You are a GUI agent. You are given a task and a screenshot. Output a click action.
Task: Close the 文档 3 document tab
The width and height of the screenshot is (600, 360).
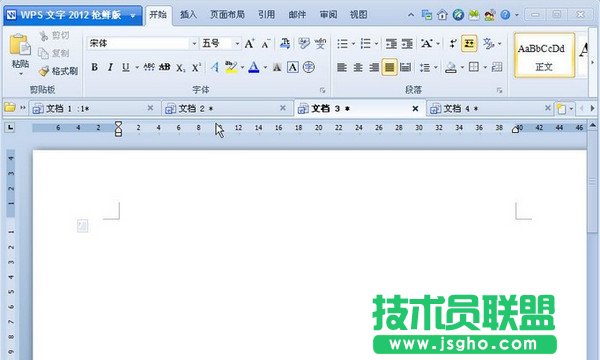click(415, 109)
